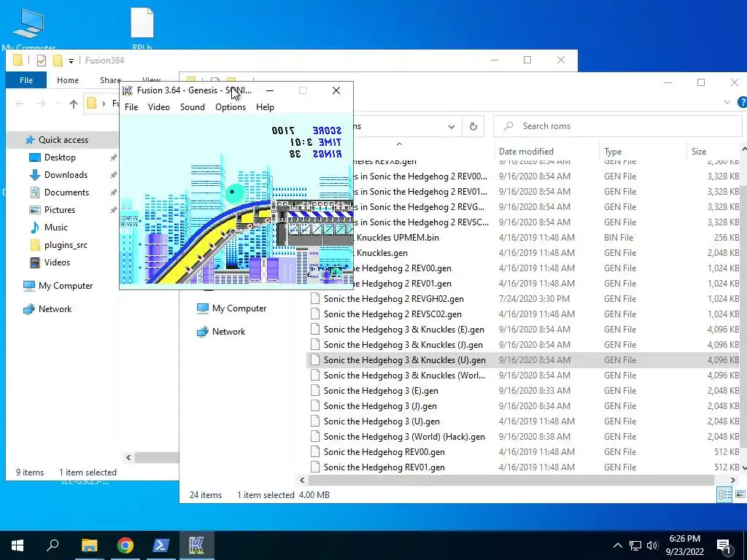Open Windows search from taskbar

tap(53, 545)
